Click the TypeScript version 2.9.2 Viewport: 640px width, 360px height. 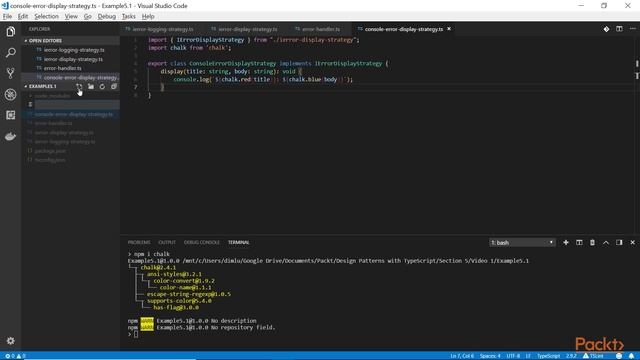coord(571,356)
